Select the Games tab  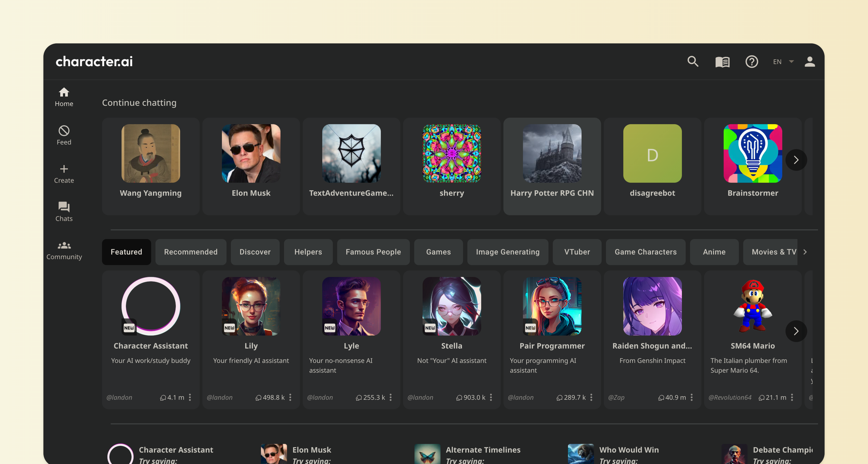[438, 252]
